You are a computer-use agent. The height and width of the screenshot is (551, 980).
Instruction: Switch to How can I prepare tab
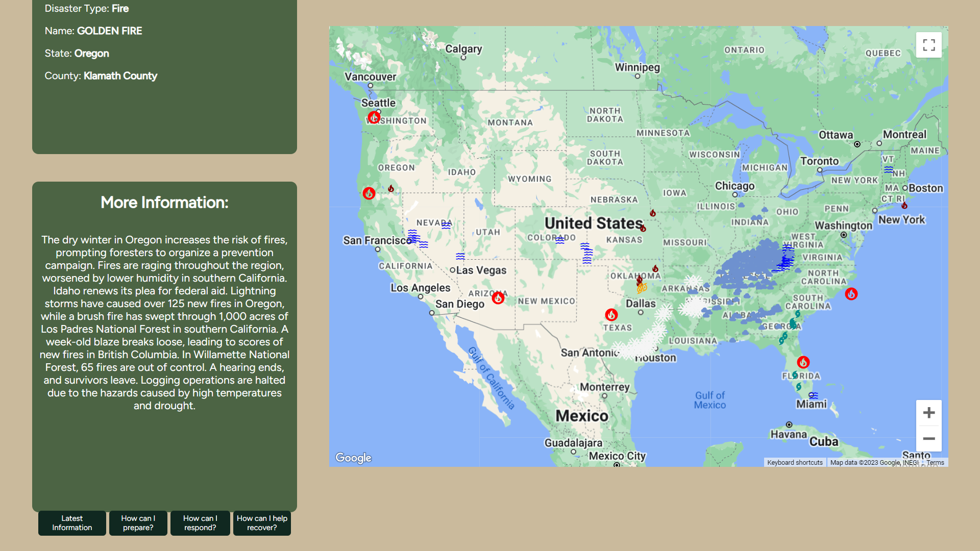tap(138, 523)
